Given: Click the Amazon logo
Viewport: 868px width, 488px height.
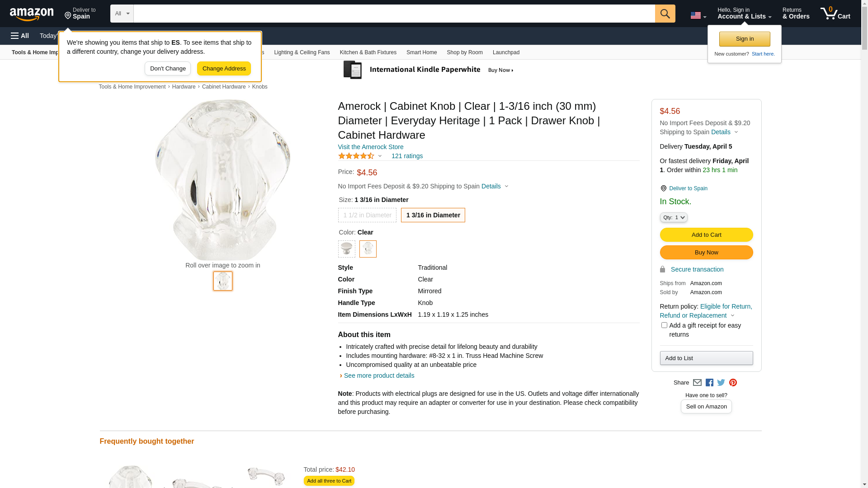Looking at the screenshot, I should [x=32, y=14].
